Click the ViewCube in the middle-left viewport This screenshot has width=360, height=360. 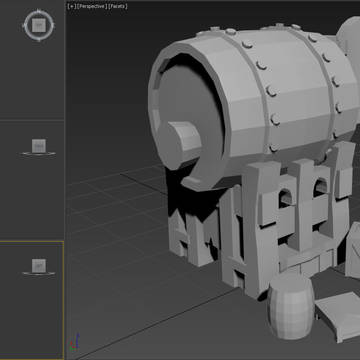(39, 146)
